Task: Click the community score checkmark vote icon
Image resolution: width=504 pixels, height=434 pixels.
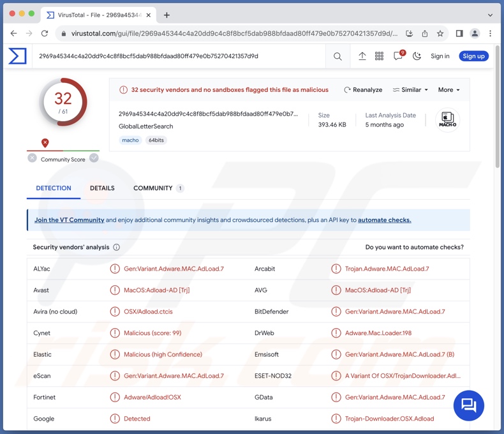Action: (x=94, y=158)
